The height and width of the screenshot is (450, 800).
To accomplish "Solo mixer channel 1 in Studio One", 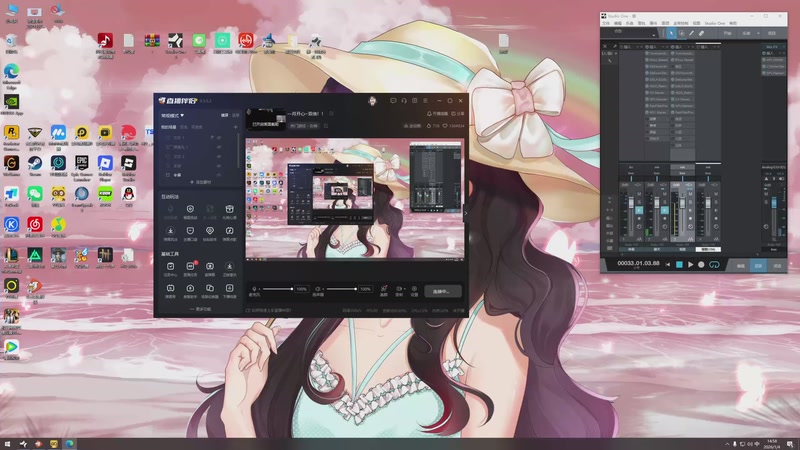I will tap(639, 202).
